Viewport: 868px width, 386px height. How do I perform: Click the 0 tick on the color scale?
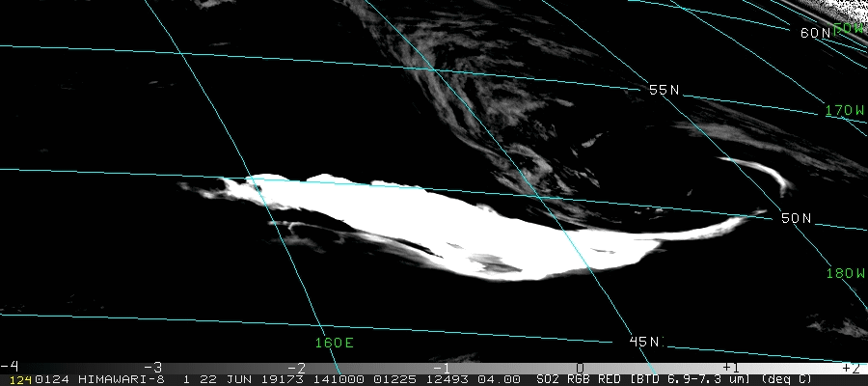580,367
